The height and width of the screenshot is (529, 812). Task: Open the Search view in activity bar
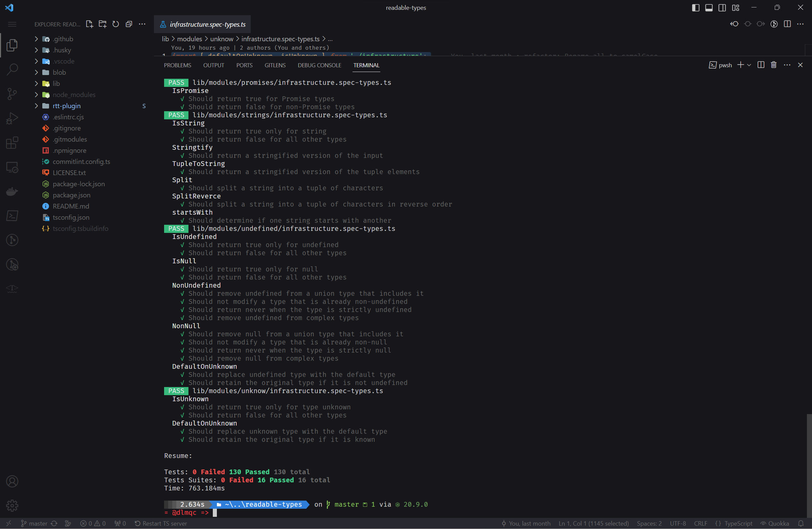pyautogui.click(x=12, y=69)
